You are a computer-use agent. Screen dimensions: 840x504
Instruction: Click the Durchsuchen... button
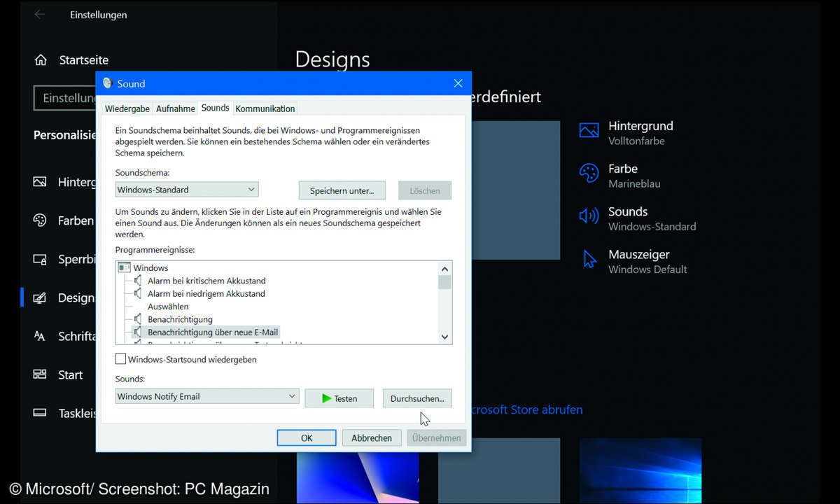pos(417,398)
